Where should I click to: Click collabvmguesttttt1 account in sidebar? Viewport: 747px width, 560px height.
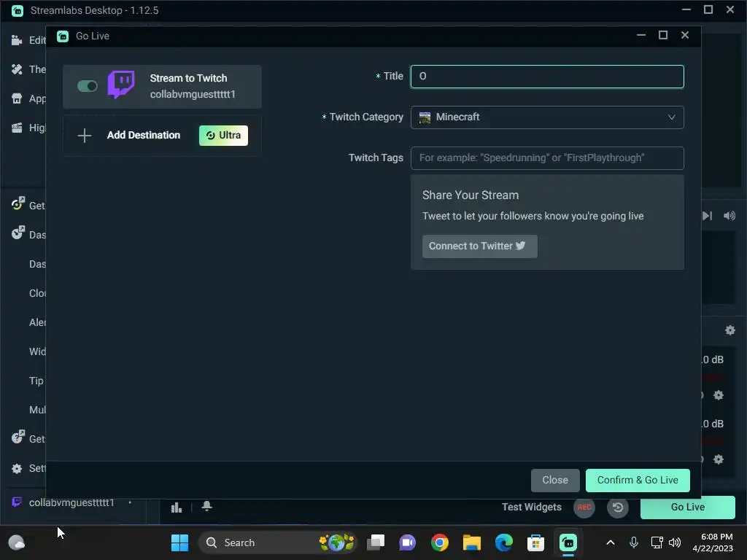click(71, 502)
